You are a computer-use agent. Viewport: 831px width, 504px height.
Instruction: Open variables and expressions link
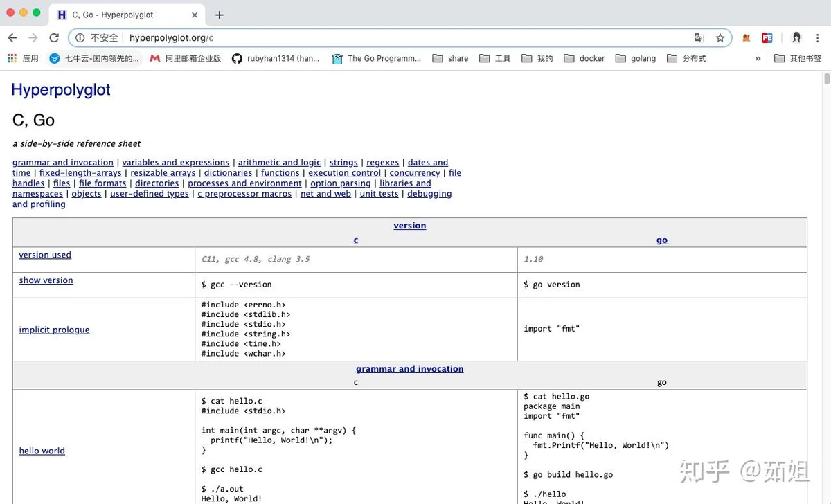coord(176,163)
